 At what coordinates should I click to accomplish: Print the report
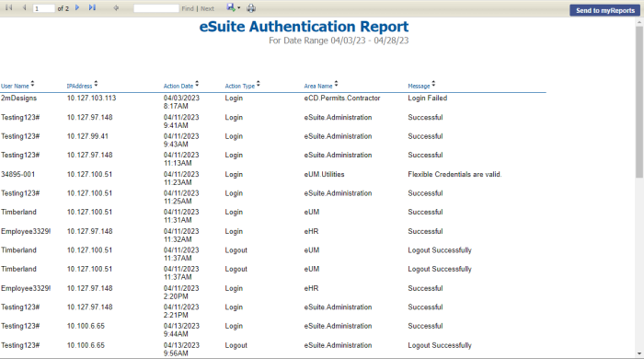click(x=251, y=7)
